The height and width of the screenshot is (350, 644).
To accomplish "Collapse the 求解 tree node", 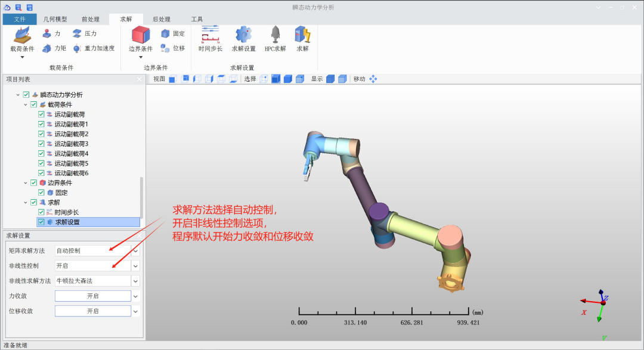I will [26, 203].
